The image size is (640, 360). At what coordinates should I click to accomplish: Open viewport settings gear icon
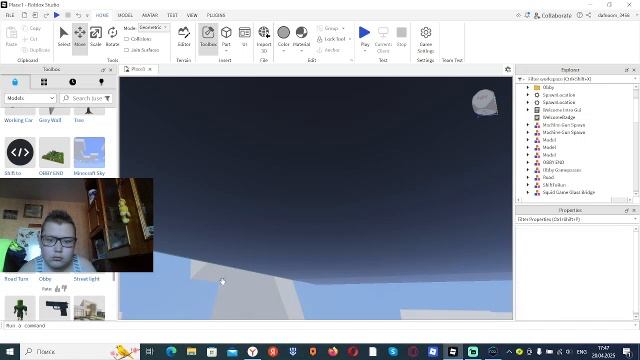tap(508, 69)
